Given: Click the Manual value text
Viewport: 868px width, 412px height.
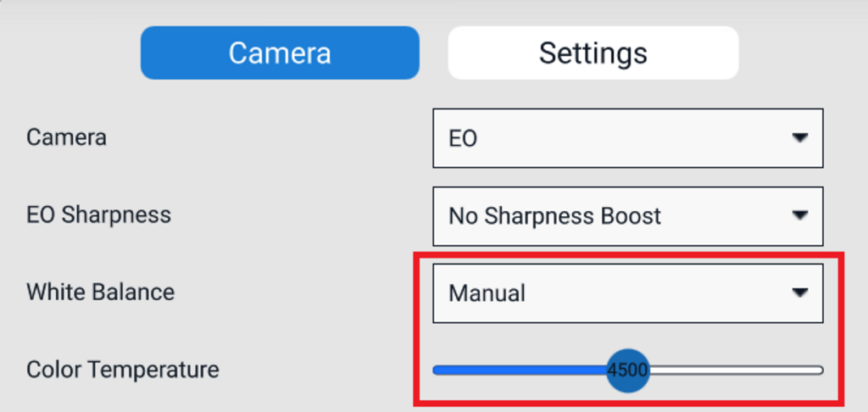Looking at the screenshot, I should pos(487,293).
